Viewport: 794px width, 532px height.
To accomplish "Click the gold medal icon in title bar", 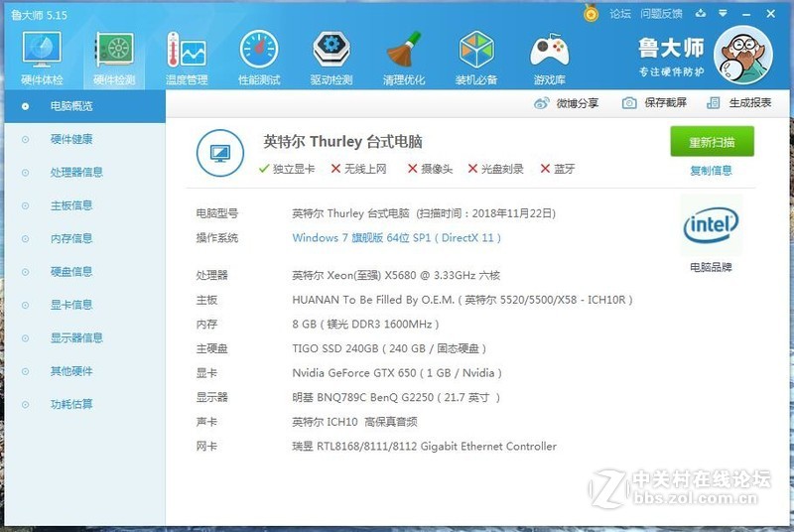I will pyautogui.click(x=591, y=13).
